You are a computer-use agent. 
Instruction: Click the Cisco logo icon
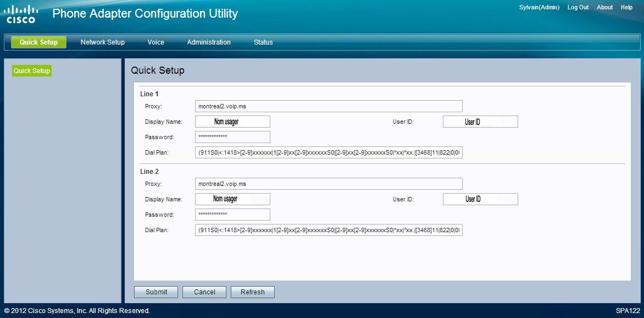pyautogui.click(x=22, y=14)
